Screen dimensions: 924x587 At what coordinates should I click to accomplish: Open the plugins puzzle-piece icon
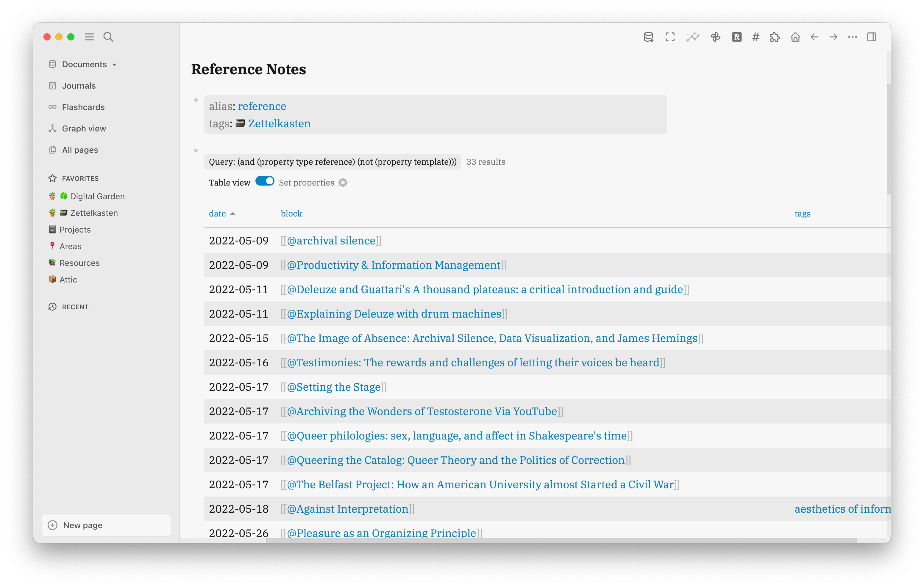click(x=775, y=37)
